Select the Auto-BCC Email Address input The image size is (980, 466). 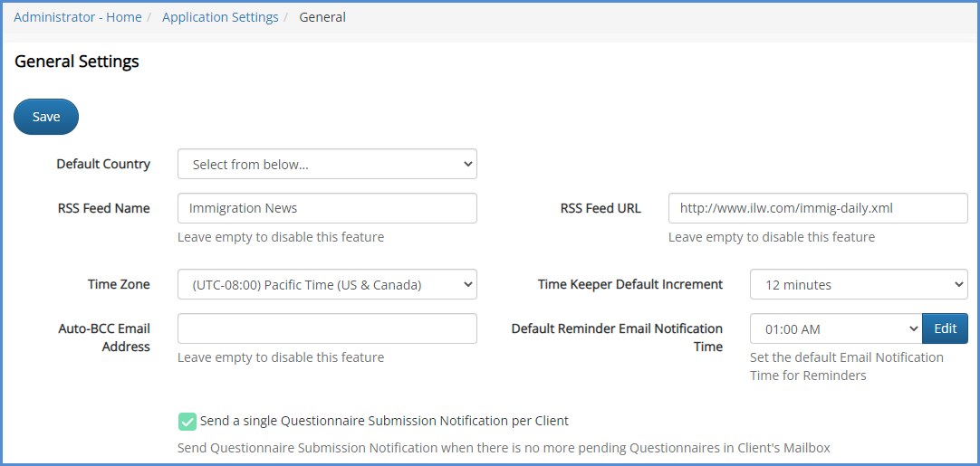(327, 328)
